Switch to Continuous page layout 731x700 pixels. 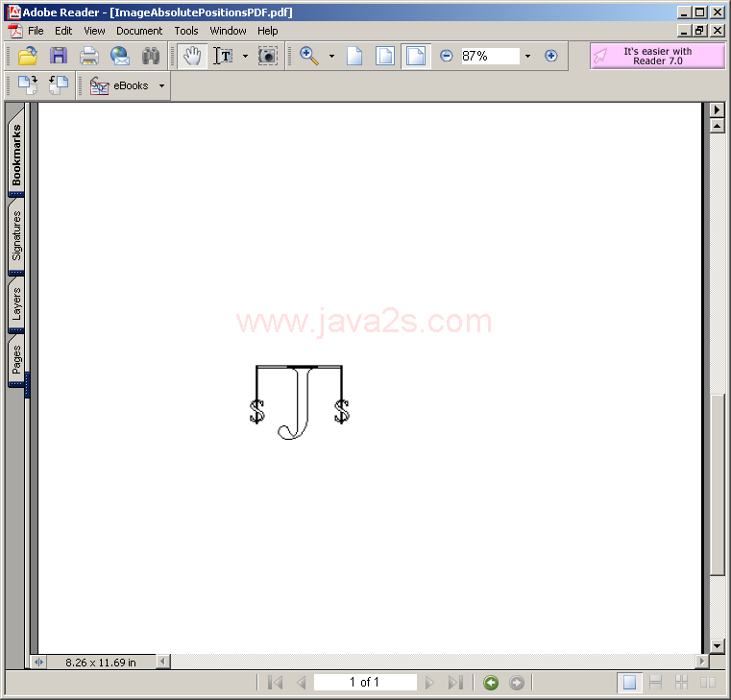[655, 683]
